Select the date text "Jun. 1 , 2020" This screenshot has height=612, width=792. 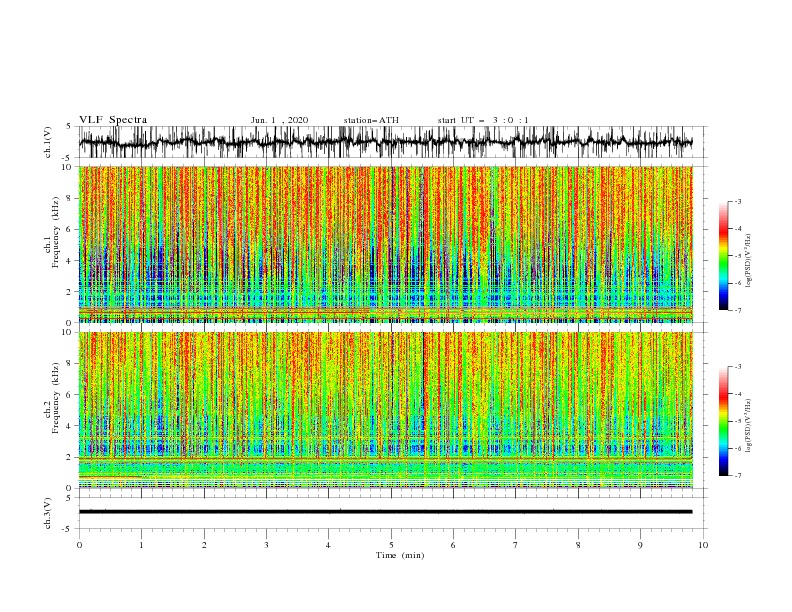click(279, 120)
